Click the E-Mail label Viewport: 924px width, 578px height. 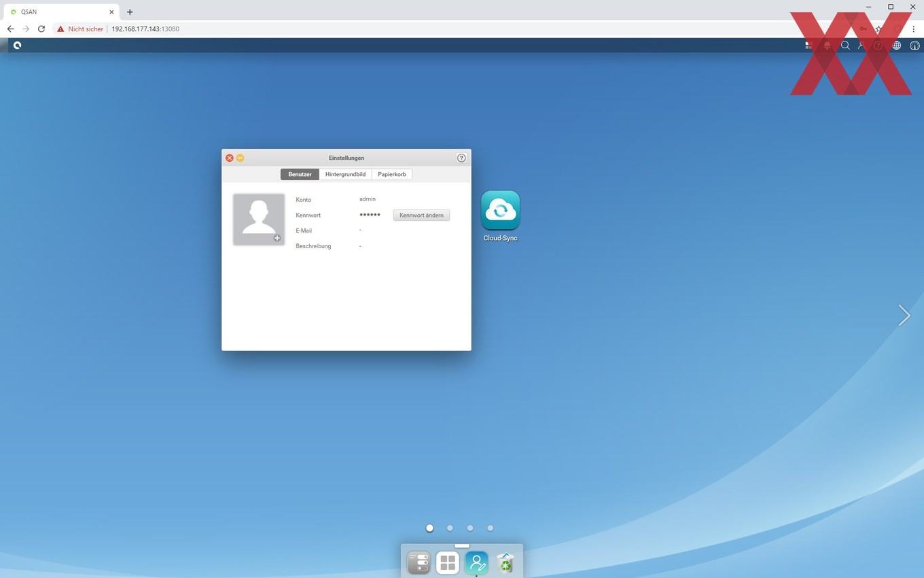(304, 231)
